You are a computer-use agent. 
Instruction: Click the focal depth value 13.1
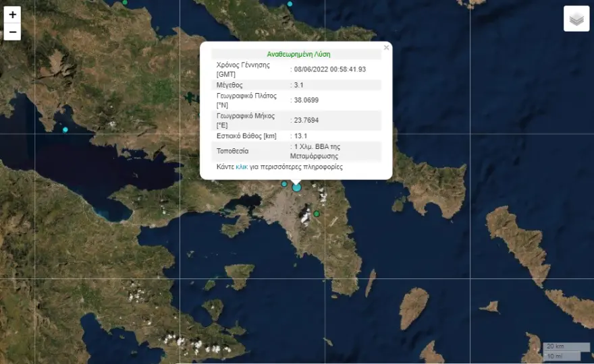pyautogui.click(x=301, y=136)
